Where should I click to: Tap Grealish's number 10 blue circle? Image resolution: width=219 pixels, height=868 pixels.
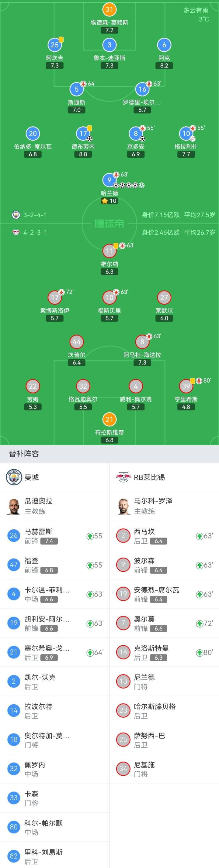(186, 134)
